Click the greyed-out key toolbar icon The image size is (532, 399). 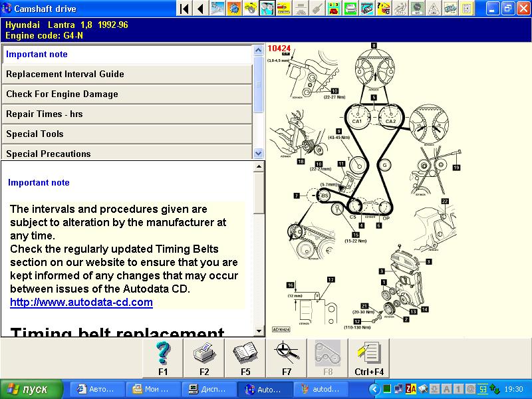[x=317, y=8]
